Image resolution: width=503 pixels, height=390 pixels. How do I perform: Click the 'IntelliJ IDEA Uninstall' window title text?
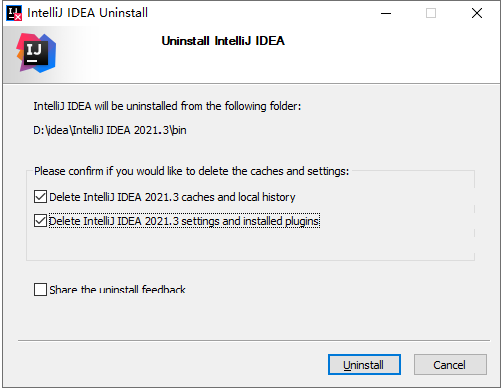click(87, 13)
